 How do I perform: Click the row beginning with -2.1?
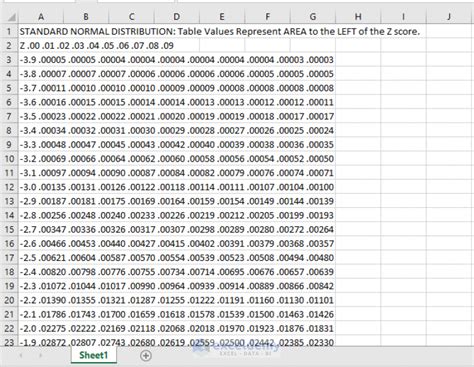(177, 314)
